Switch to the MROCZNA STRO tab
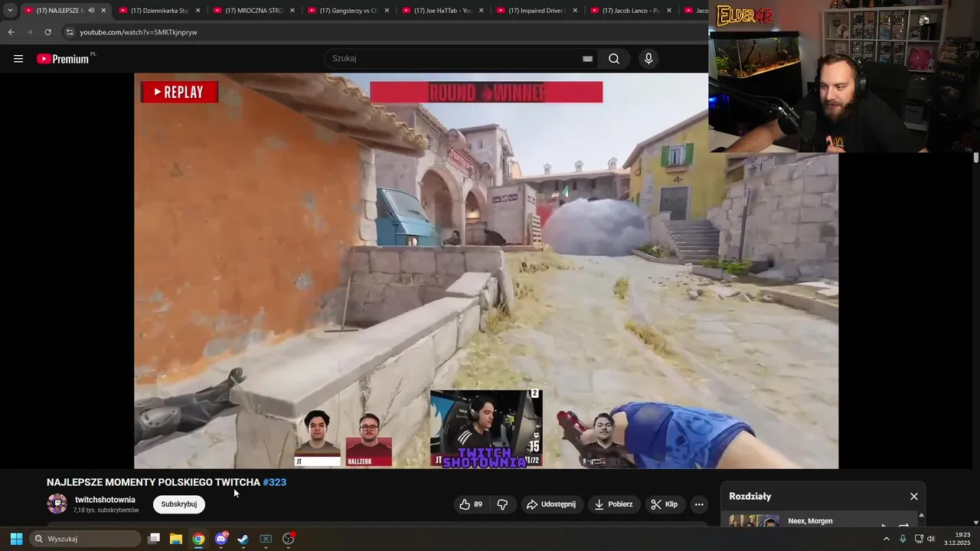This screenshot has width=980, height=551. [247, 11]
